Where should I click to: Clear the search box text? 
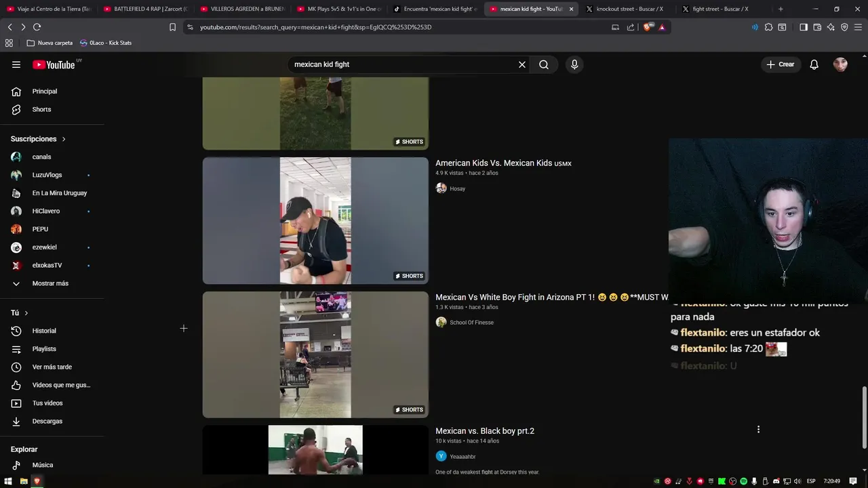tap(522, 64)
